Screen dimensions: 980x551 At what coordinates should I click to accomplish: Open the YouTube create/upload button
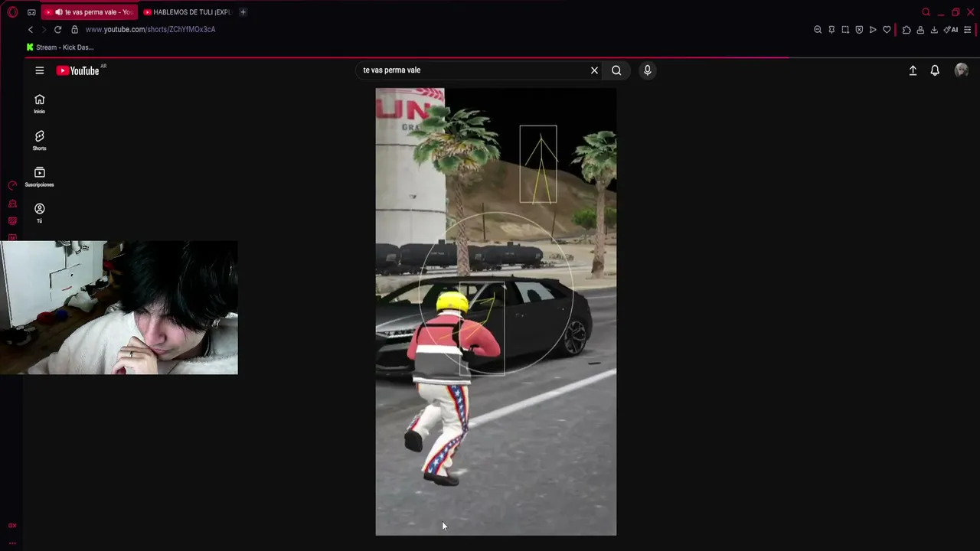tap(913, 70)
